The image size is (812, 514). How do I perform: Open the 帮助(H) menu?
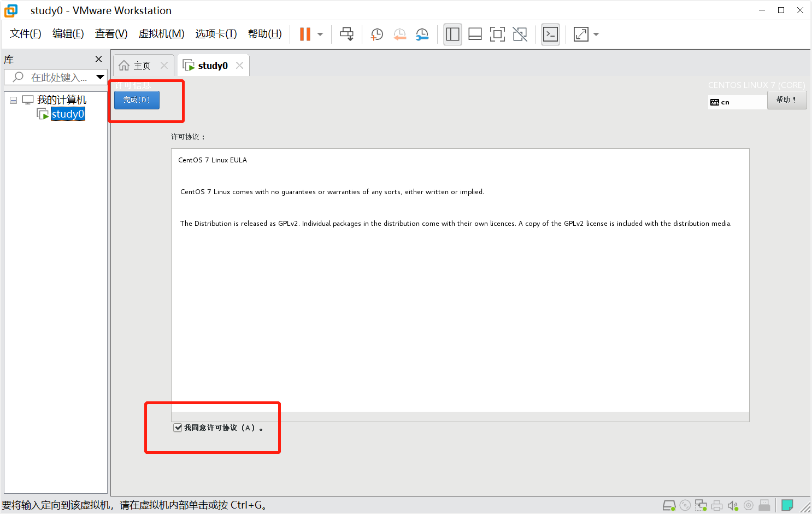265,34
